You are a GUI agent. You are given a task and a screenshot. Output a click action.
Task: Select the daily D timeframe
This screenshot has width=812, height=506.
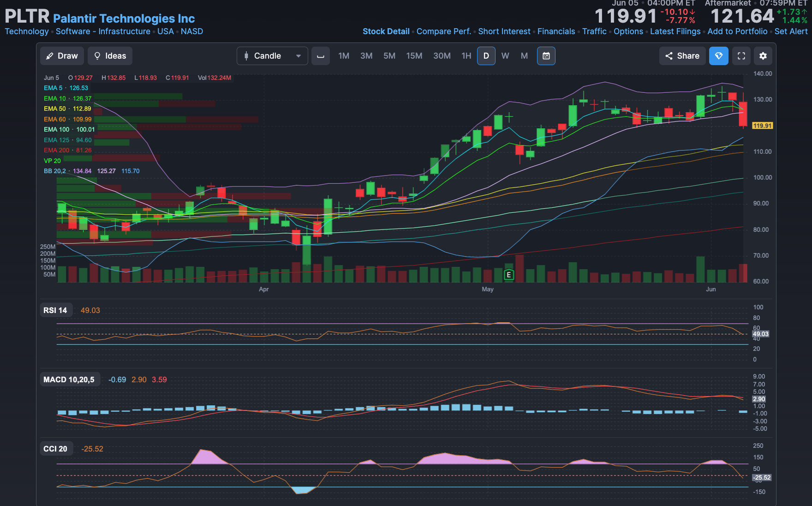tap(486, 56)
